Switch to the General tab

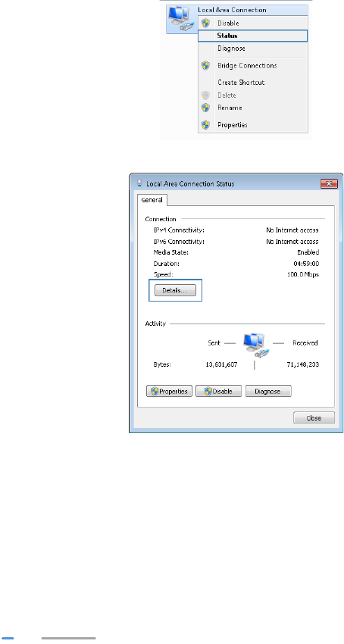tap(152, 200)
